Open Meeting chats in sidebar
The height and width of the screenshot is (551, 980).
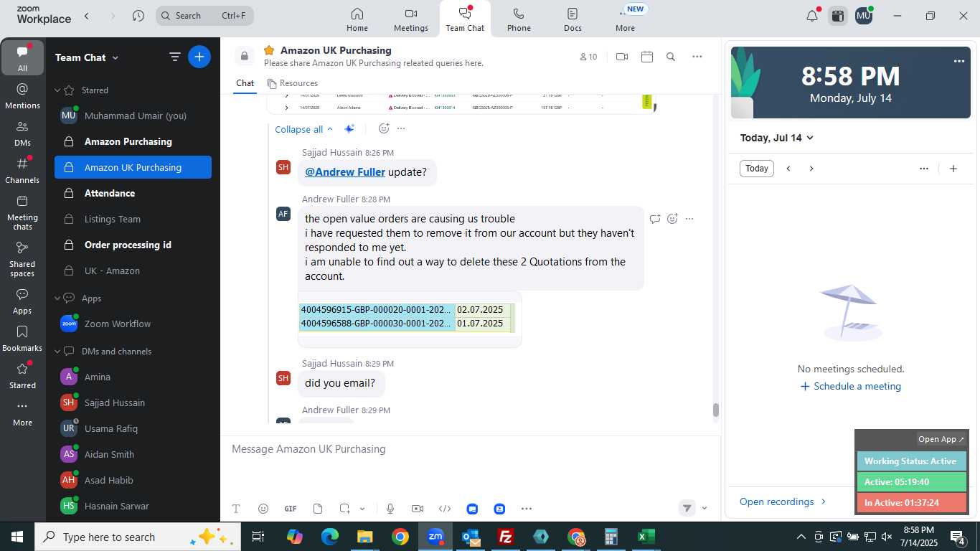tap(22, 212)
